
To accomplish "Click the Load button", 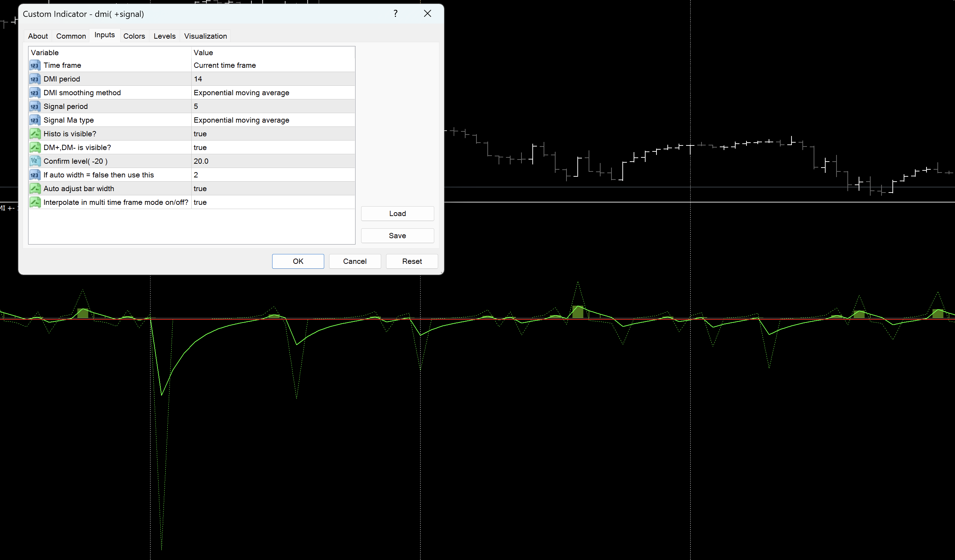I will [x=397, y=214].
